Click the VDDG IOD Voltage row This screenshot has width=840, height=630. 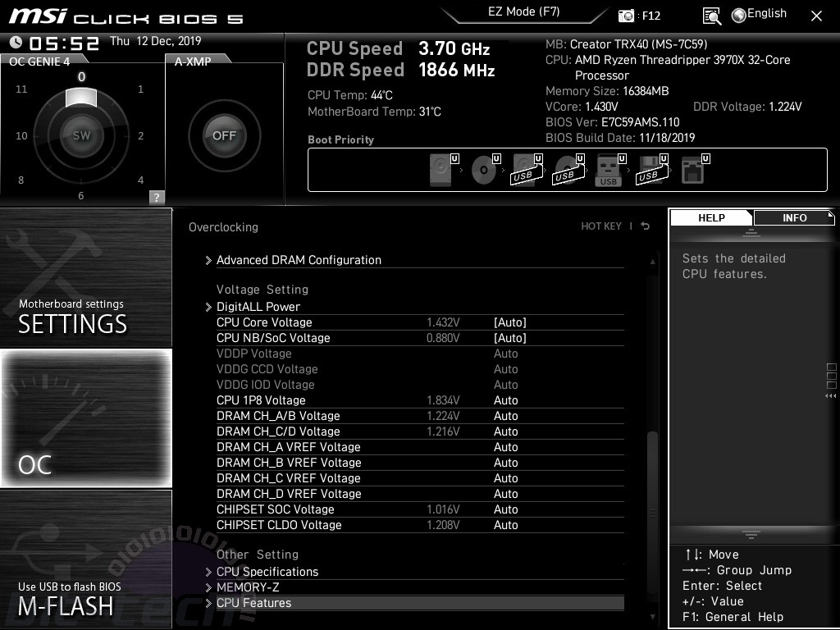pyautogui.click(x=420, y=385)
